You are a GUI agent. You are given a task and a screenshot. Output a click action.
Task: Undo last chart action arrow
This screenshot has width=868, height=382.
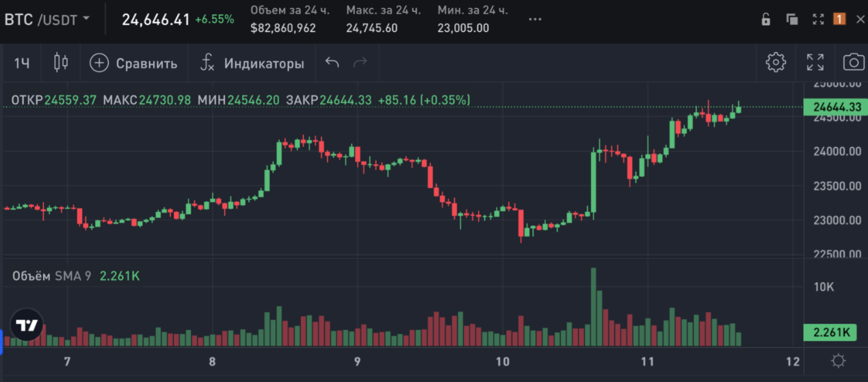(x=332, y=63)
